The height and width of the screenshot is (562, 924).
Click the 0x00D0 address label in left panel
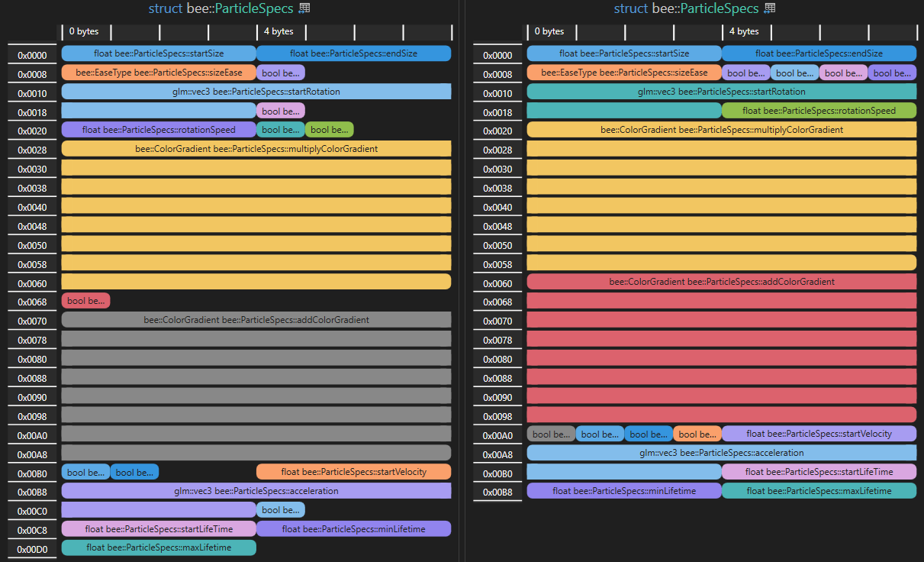coord(32,550)
